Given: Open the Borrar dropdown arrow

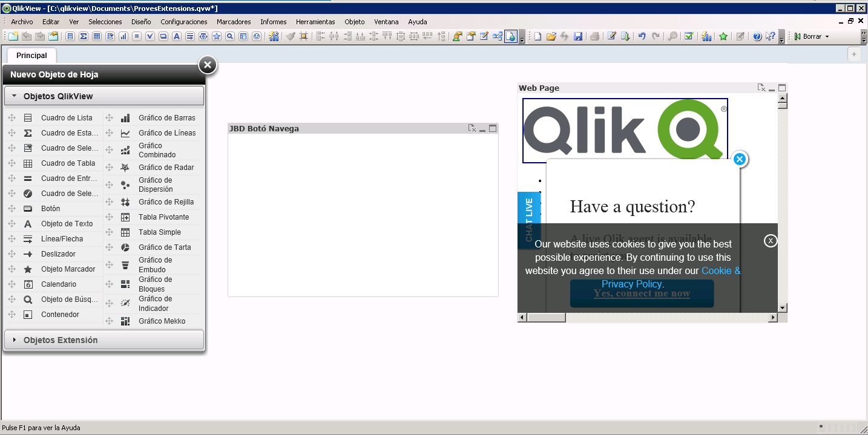Looking at the screenshot, I should (x=827, y=36).
